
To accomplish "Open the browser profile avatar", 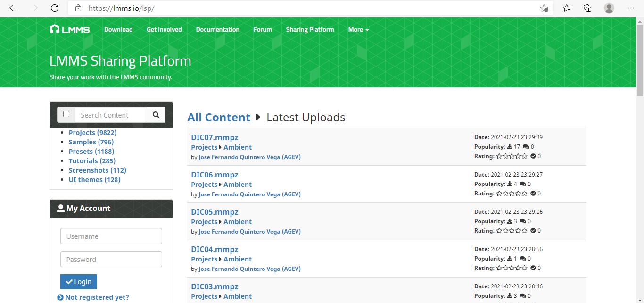I will 609,8.
